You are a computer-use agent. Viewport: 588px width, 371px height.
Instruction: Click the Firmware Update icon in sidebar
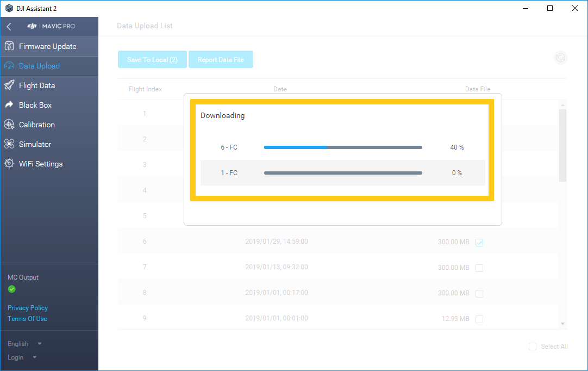coord(9,46)
